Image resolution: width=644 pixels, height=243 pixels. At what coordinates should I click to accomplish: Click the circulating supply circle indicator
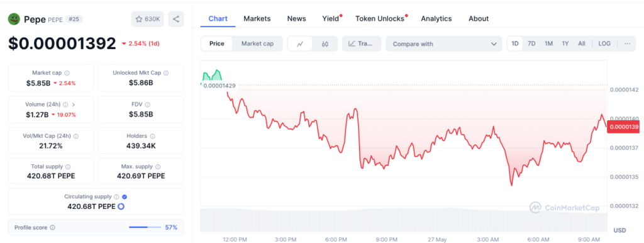click(x=121, y=206)
